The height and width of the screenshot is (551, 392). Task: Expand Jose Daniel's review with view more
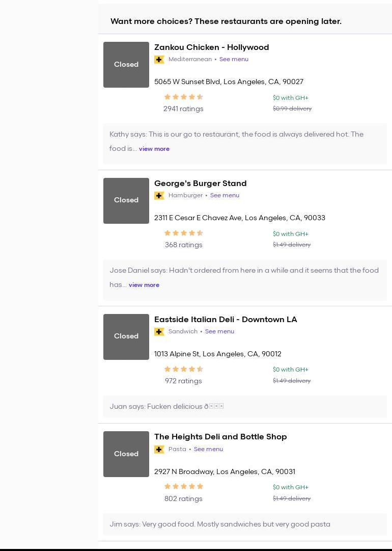tap(144, 285)
